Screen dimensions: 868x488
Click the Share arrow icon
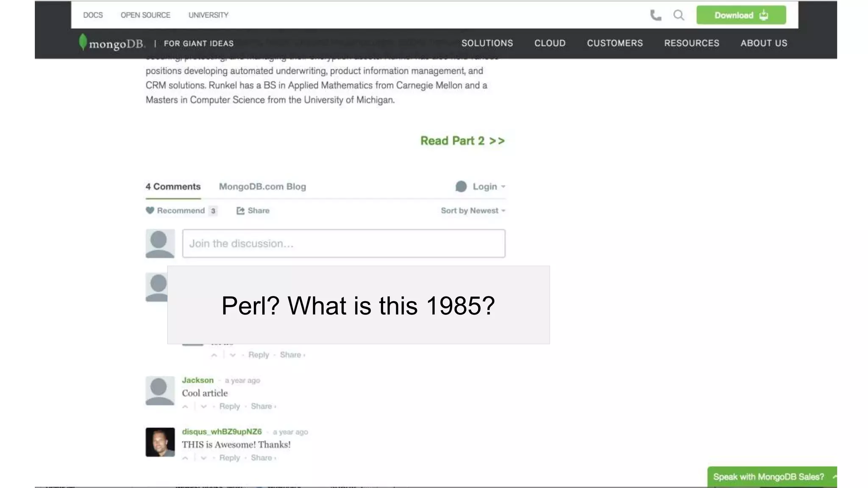point(240,211)
